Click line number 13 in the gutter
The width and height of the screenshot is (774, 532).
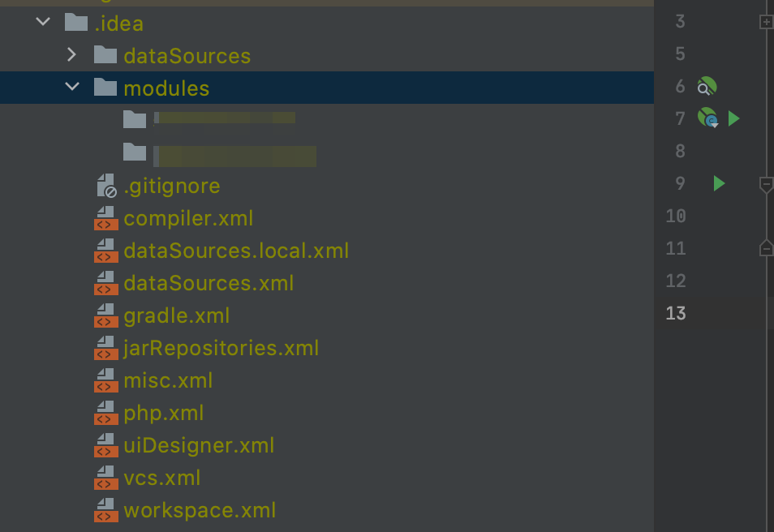676,313
